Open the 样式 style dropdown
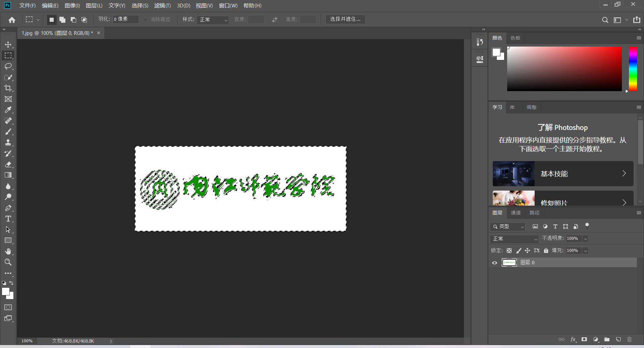This screenshot has height=348, width=644. [213, 20]
